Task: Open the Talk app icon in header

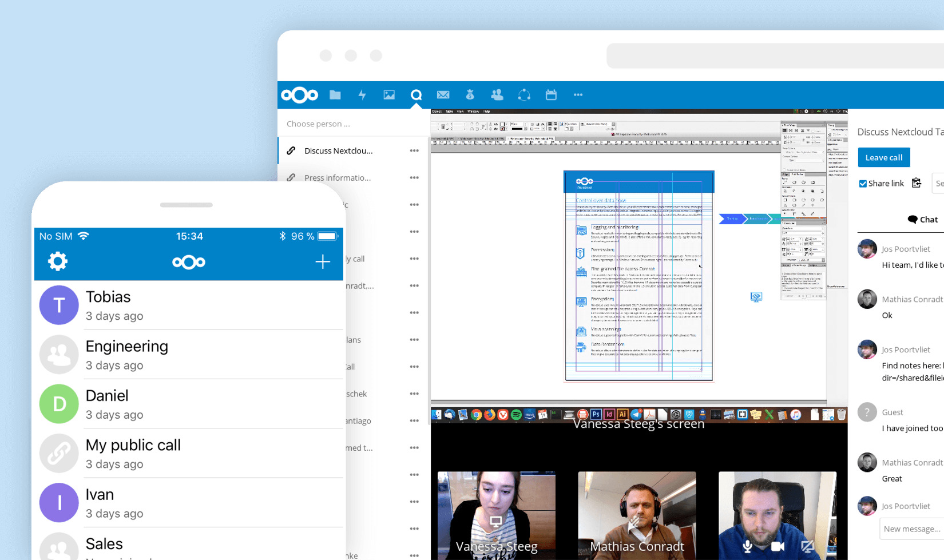Action: tap(416, 95)
